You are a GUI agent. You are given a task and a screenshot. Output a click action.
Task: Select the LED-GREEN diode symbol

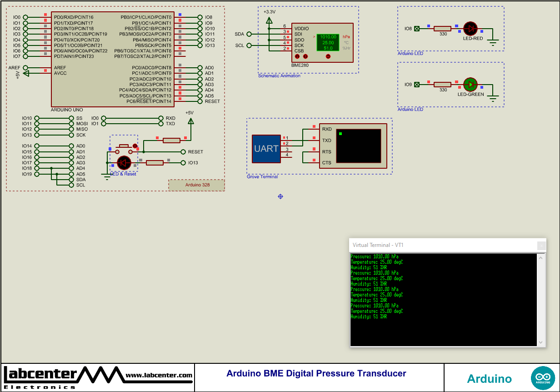tap(470, 85)
